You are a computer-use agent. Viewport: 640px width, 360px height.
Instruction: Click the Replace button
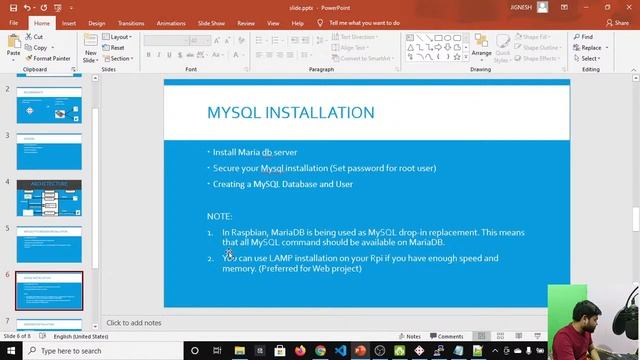[591, 48]
